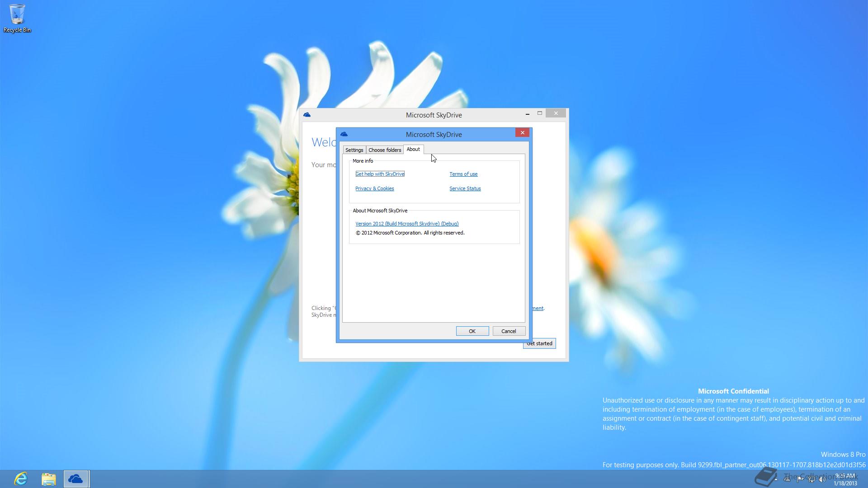The height and width of the screenshot is (488, 868).
Task: Click the Version 2012 build link
Action: pos(407,224)
